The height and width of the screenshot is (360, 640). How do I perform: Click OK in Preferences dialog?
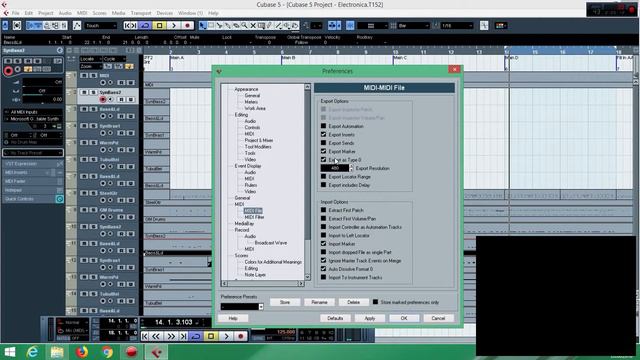(404, 318)
